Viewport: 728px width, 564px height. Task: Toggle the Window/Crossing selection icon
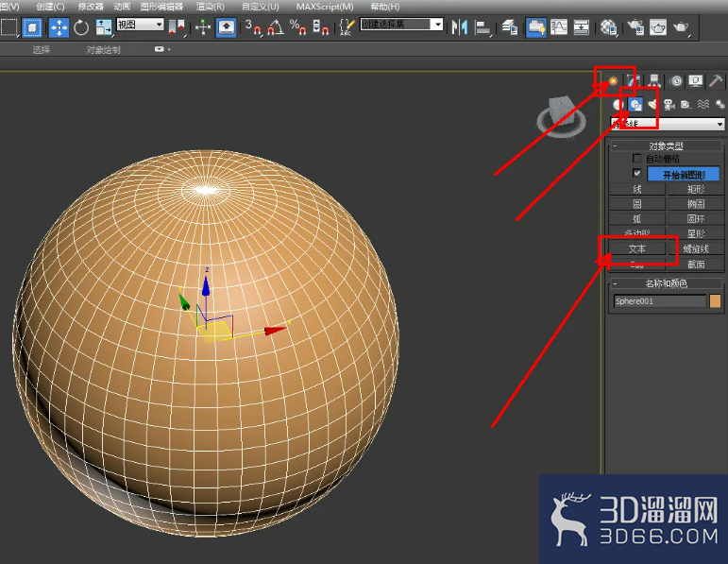pos(32,27)
